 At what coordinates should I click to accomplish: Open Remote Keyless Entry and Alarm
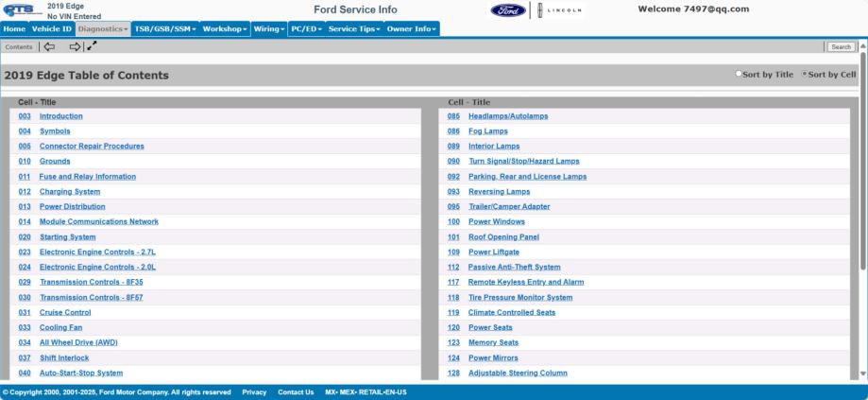tap(526, 282)
